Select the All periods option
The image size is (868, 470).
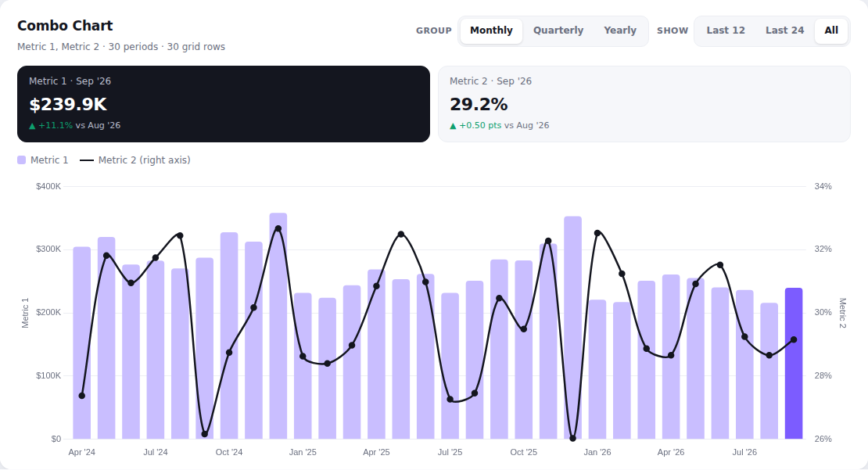coord(831,30)
